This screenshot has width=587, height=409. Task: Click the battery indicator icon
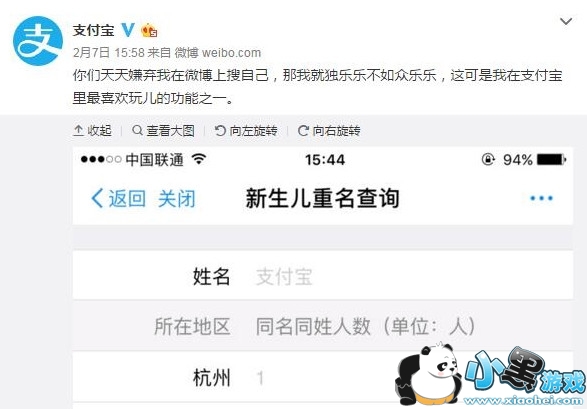(x=551, y=160)
